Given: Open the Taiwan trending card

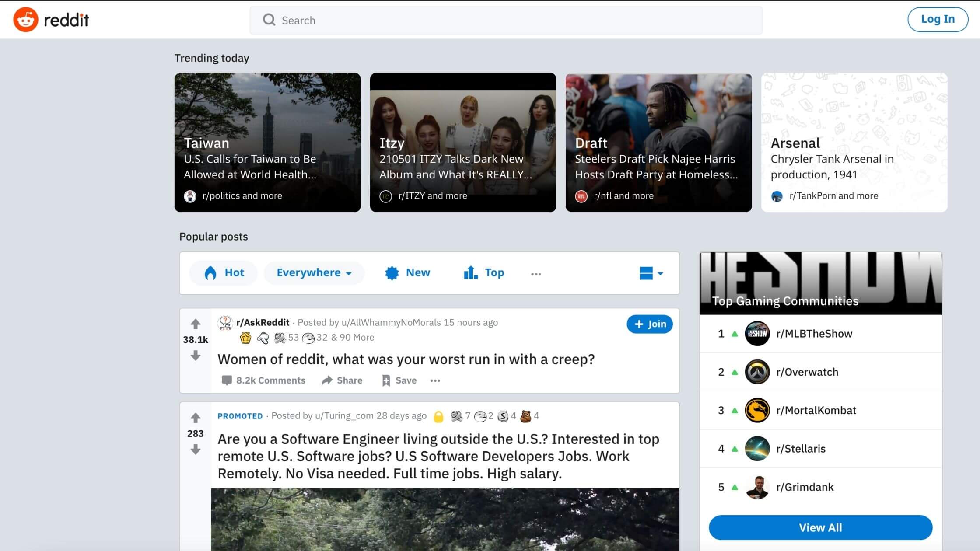Looking at the screenshot, I should [x=267, y=142].
